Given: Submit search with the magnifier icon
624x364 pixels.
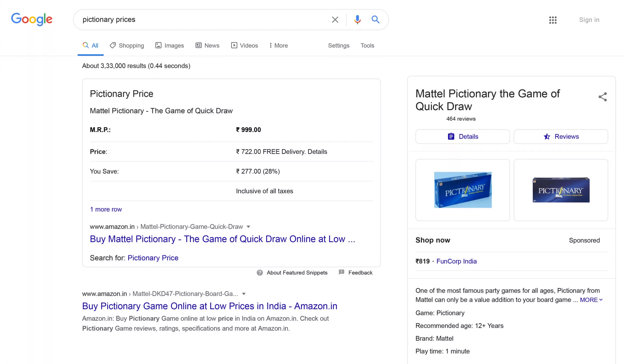Looking at the screenshot, I should pyautogui.click(x=375, y=19).
